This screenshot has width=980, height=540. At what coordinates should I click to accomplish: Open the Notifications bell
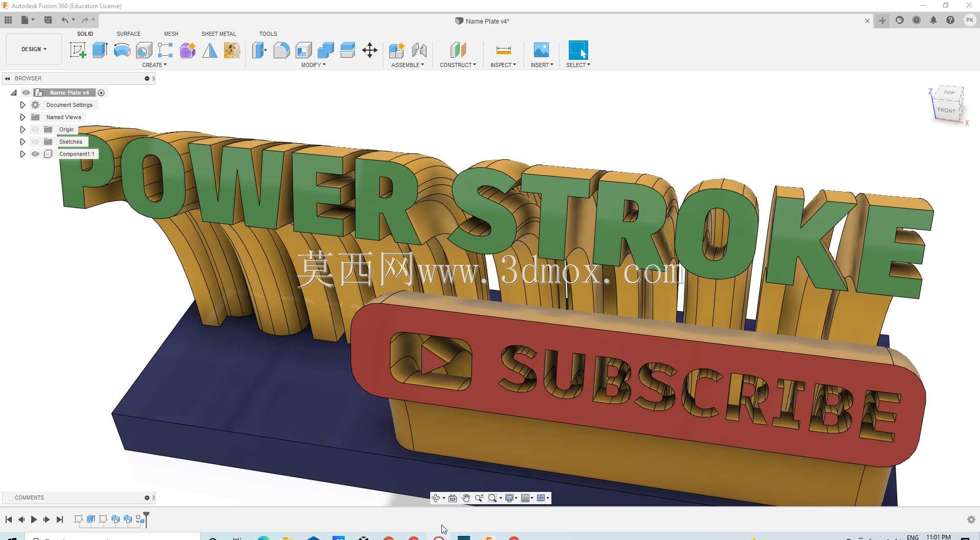click(933, 20)
